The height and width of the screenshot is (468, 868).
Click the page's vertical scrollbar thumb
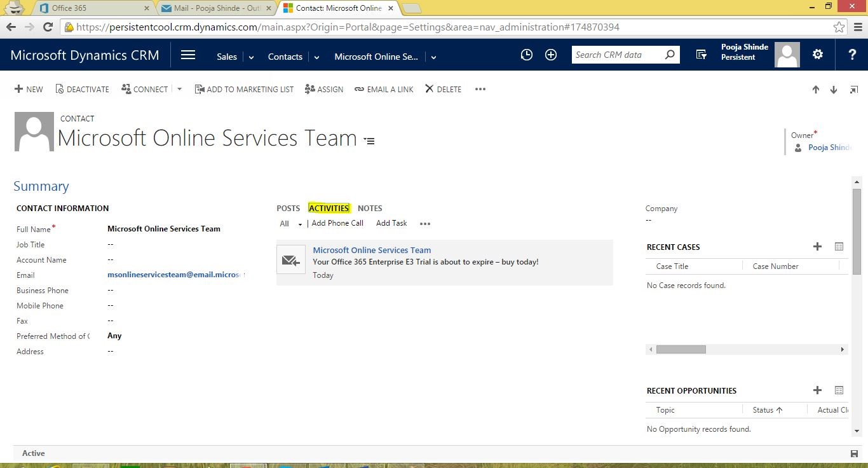(857, 231)
